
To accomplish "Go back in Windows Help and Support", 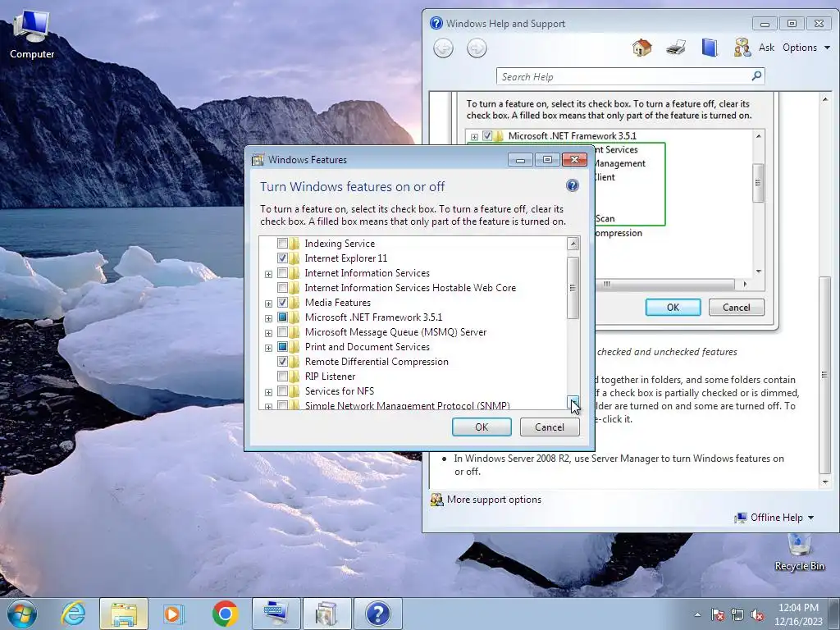I will click(443, 48).
